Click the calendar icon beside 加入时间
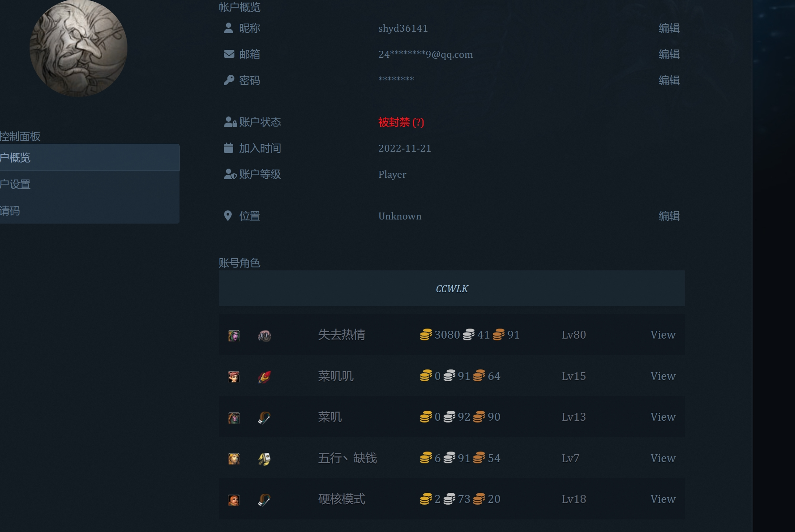This screenshot has width=795, height=532. 227,148
